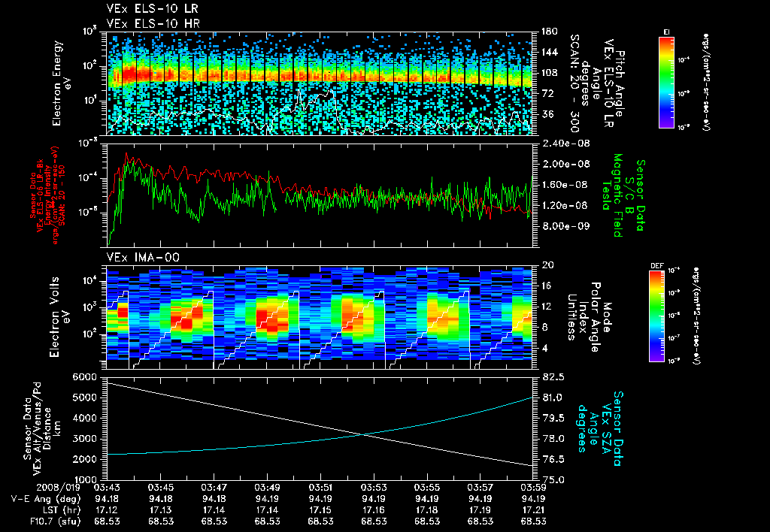Click the SZA tick "81.0"
The width and height of the screenshot is (770, 532).
[x=553, y=397]
